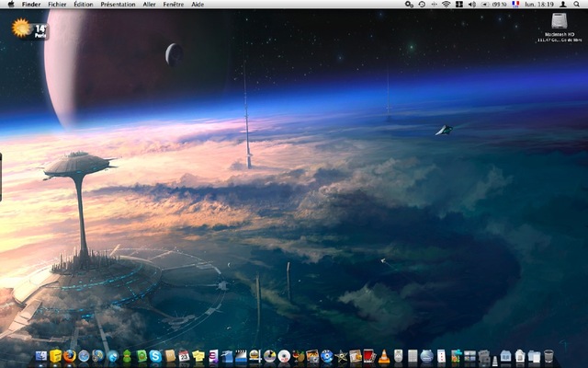Open the wine glass app in dock
This screenshot has height=368, width=588.
tap(299, 356)
